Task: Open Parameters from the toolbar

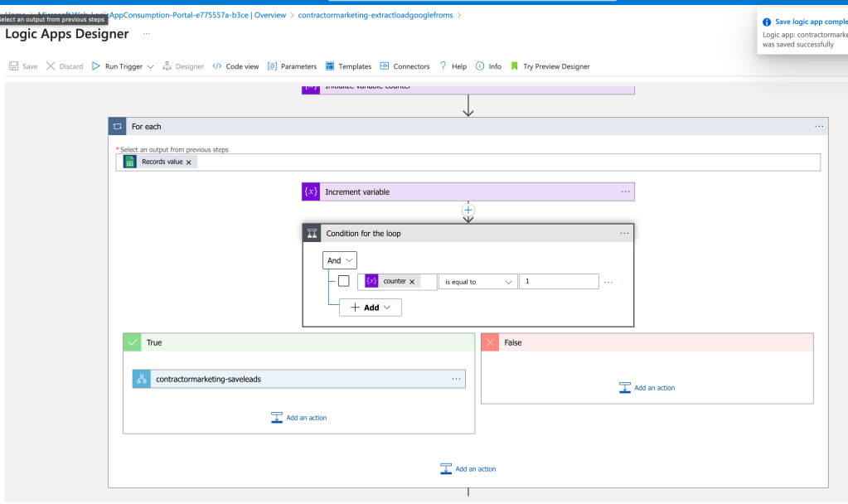Action: coord(292,66)
